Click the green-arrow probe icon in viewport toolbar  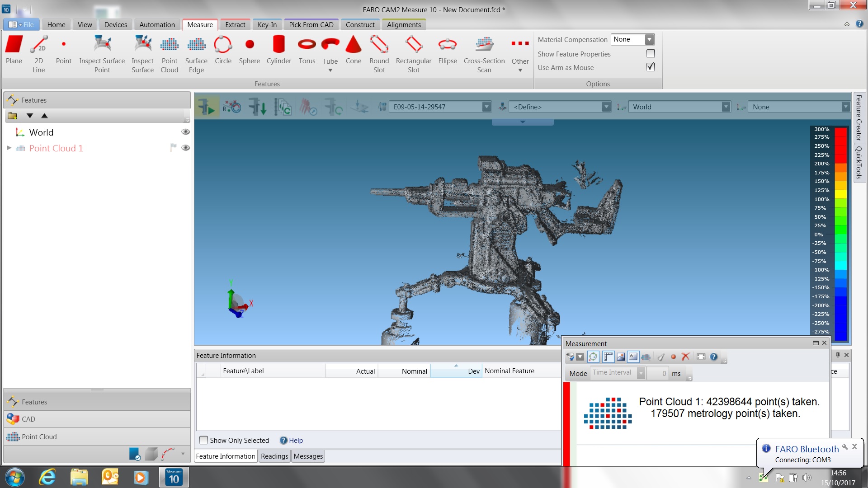click(x=207, y=107)
